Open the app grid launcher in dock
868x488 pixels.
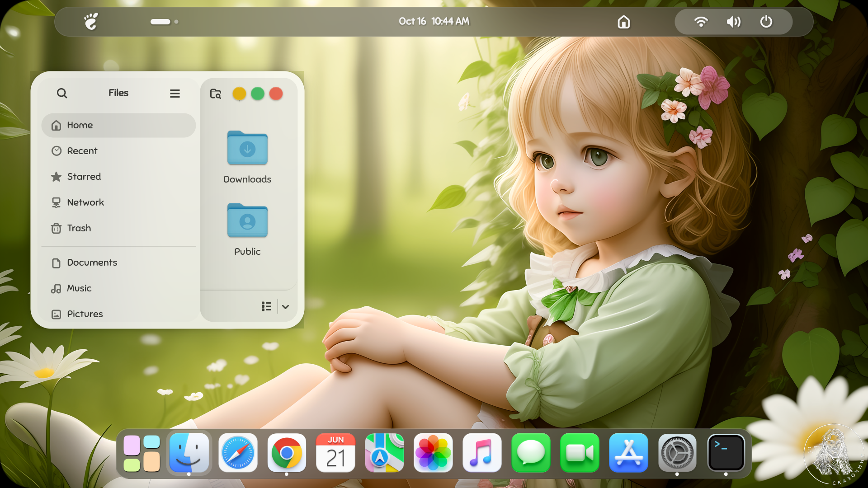[x=142, y=453]
